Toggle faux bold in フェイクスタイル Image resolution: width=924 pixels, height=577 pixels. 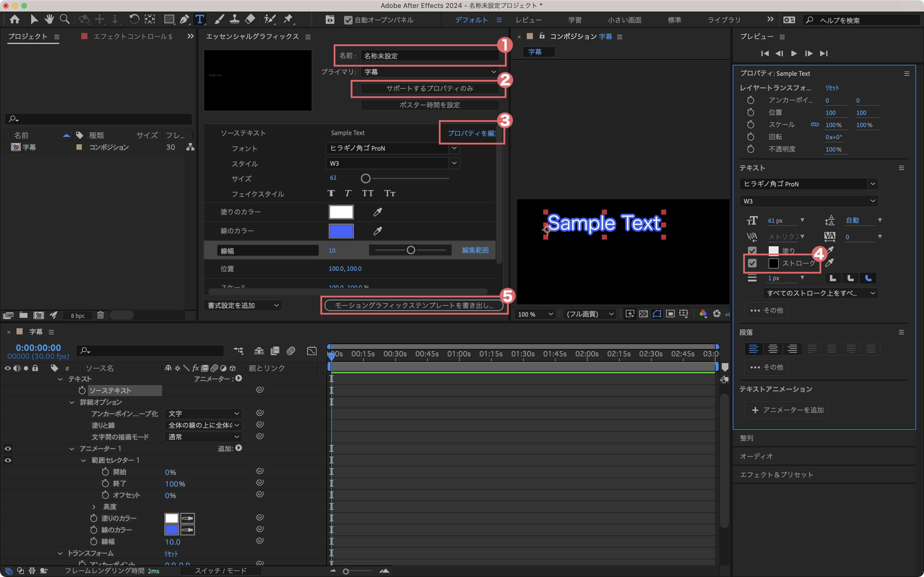coord(331,193)
